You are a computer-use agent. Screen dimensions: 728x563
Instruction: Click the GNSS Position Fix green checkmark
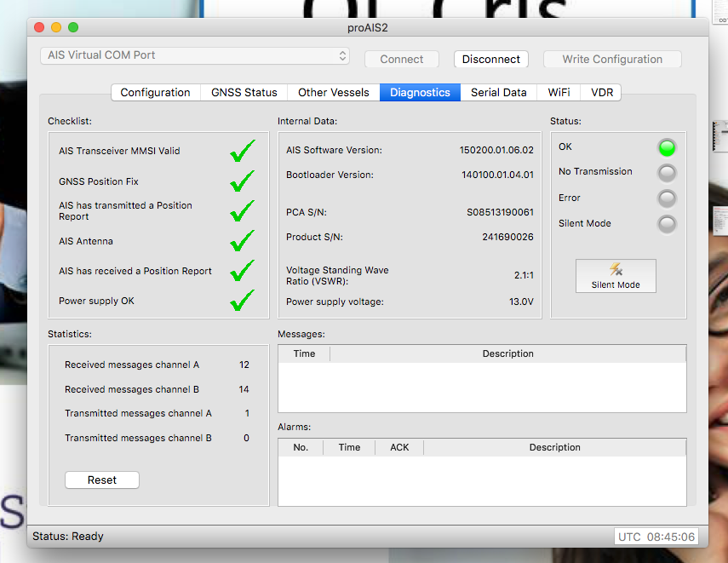pos(243,181)
